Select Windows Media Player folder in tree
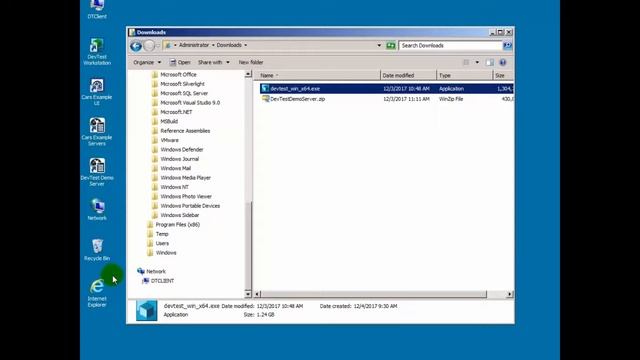The width and height of the screenshot is (640, 360). click(185, 178)
